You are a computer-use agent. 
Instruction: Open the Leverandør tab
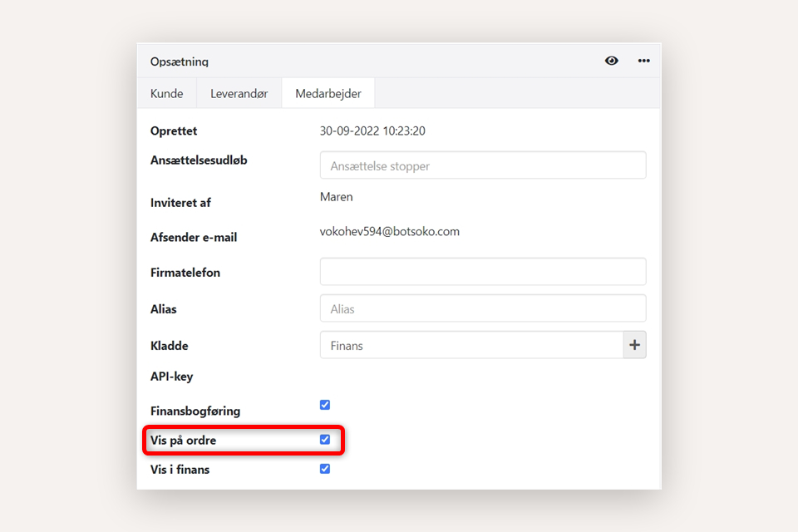click(239, 94)
